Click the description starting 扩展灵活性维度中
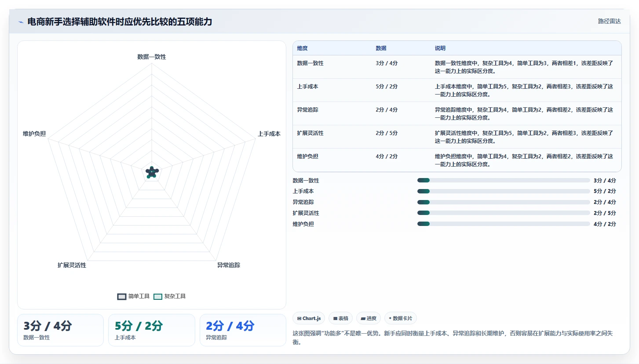Screen dimensions: 639x364 (x=524, y=137)
